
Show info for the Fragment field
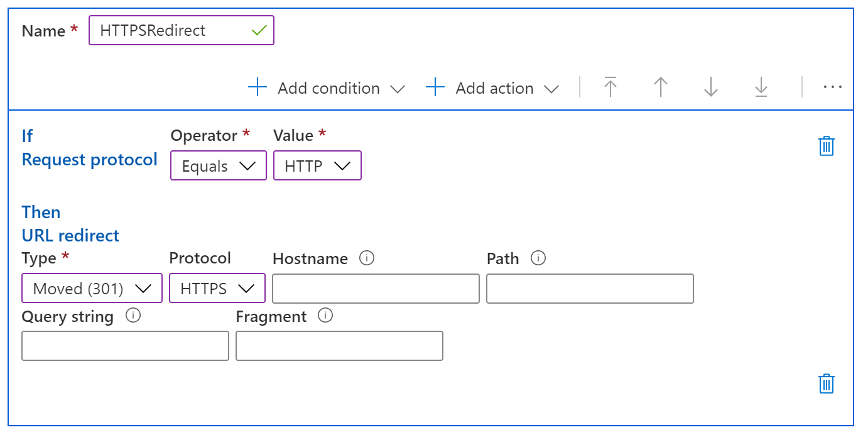pyautogui.click(x=325, y=316)
